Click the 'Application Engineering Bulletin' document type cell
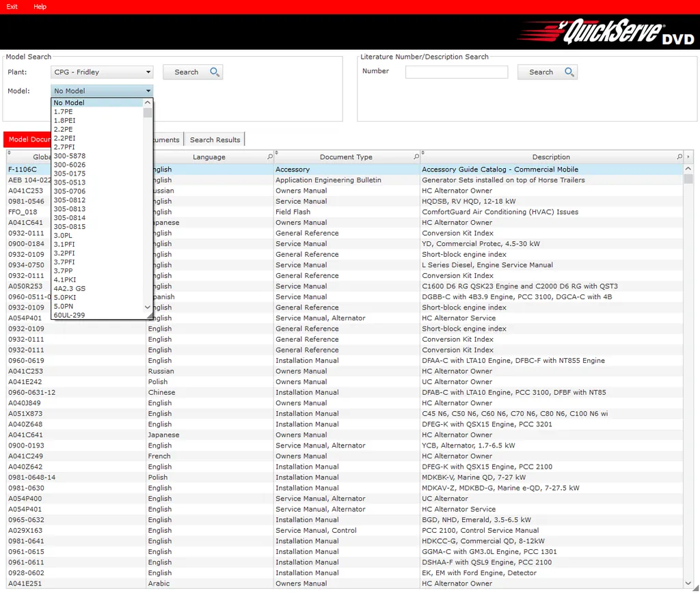Screen dimensions: 700x593 tap(328, 180)
